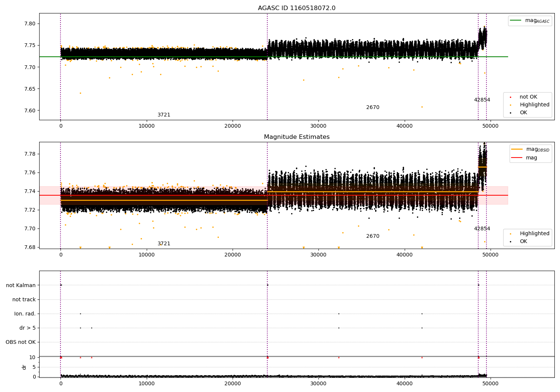
Task: Click the 7.75 y-axis tick label
Action: click(29, 45)
